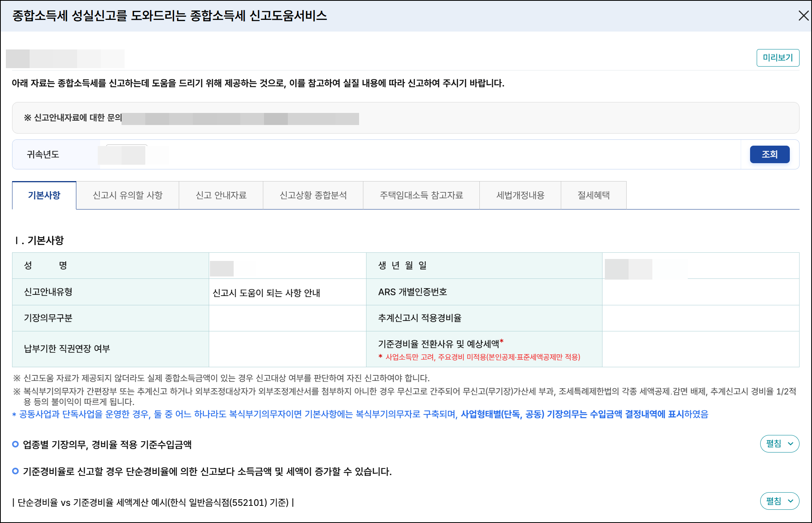Switch to 신고시 유의할 사항 tab
The width and height of the screenshot is (812, 523).
[127, 195]
